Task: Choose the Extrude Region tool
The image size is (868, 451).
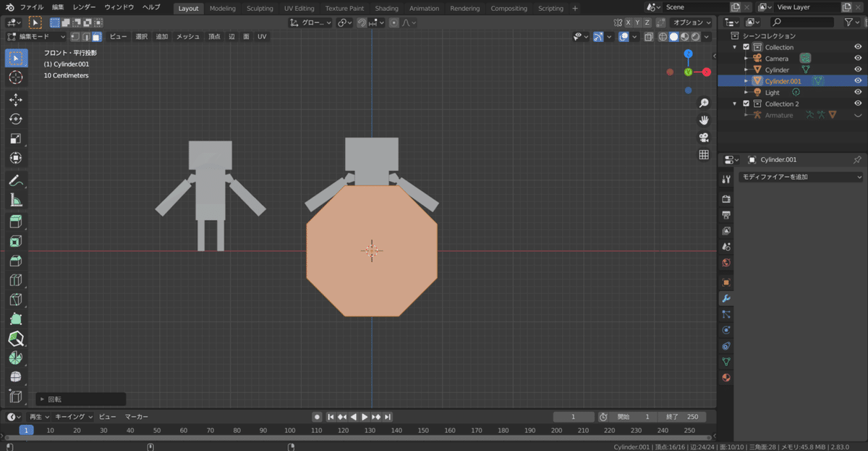Action: [16, 222]
